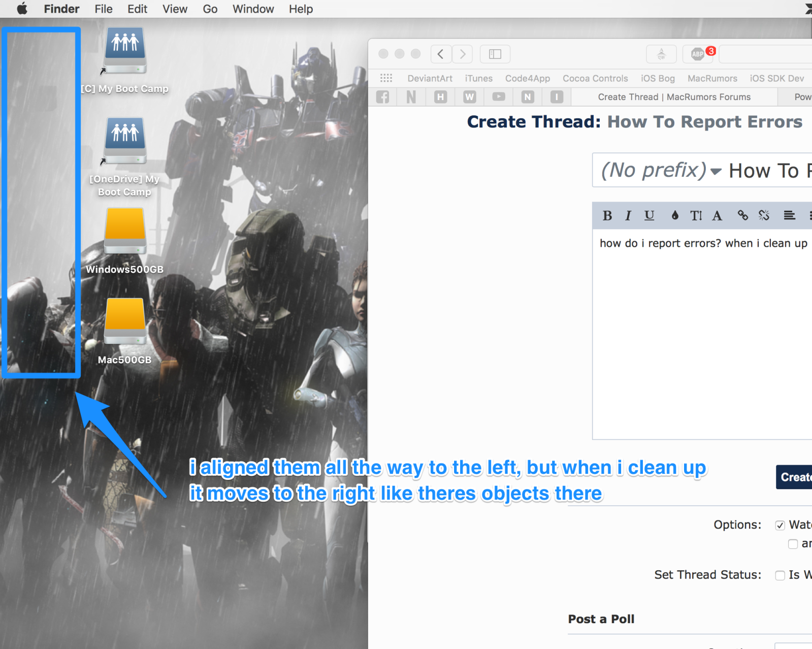Switch to the plain letter N pinned tab
The height and width of the screenshot is (649, 812).
pos(411,97)
